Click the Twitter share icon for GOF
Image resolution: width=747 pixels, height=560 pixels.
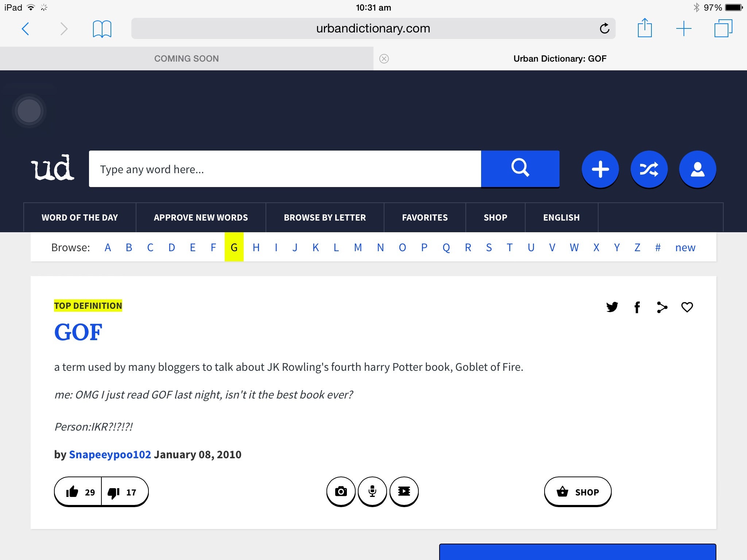(613, 307)
